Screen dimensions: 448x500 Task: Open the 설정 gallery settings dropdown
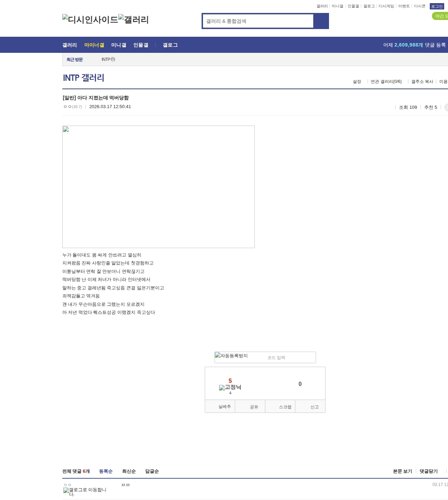click(357, 82)
